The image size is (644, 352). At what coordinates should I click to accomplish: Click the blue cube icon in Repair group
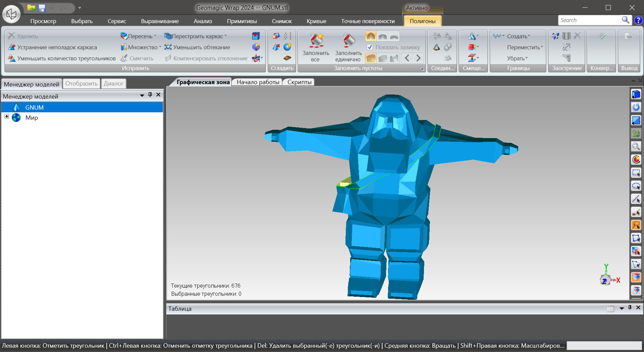[256, 36]
